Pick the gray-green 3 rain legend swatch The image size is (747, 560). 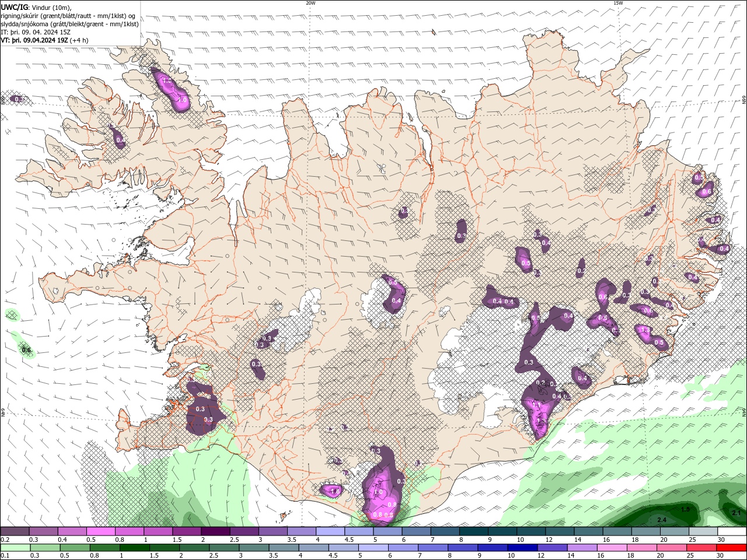pos(254,548)
